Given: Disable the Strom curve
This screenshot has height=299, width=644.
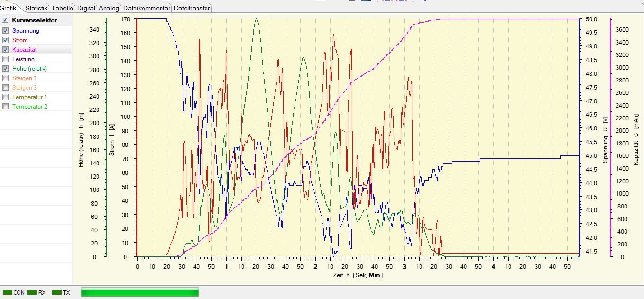Looking at the screenshot, I should (5, 40).
